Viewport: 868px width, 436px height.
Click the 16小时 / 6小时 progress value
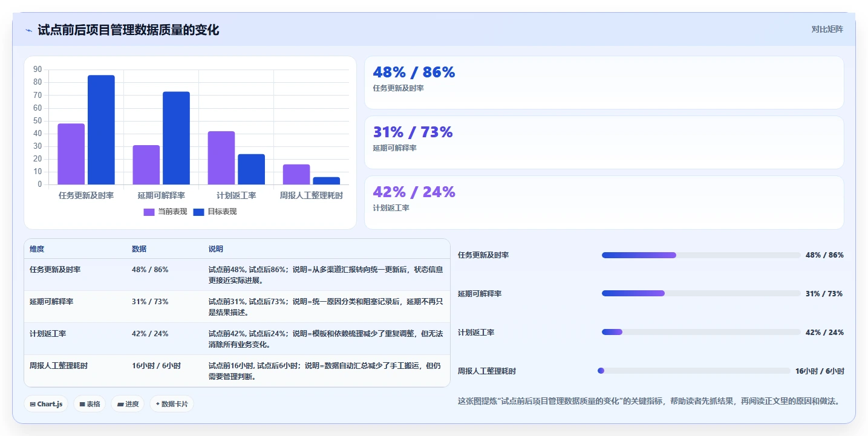pyautogui.click(x=820, y=371)
